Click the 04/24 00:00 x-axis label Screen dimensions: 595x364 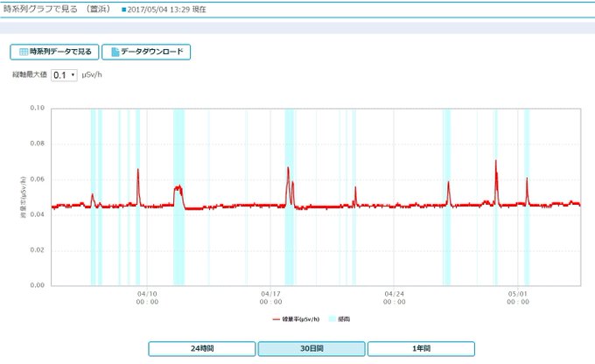[x=395, y=298]
